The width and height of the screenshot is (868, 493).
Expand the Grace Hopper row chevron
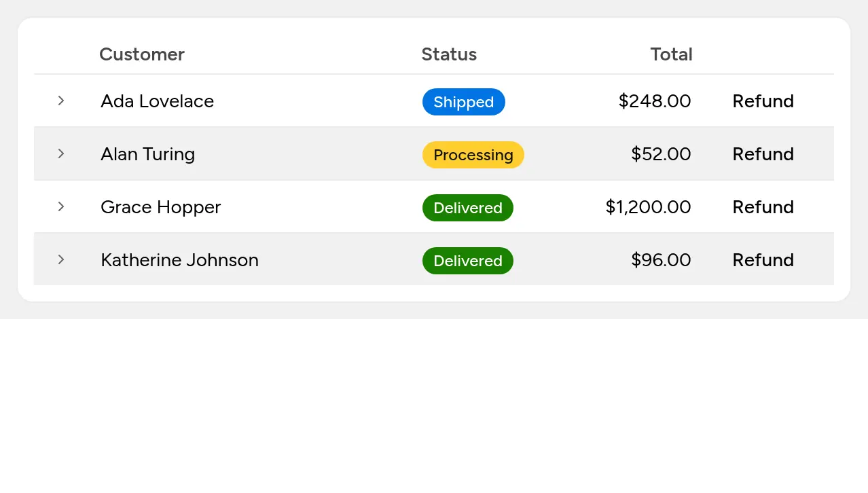point(61,206)
